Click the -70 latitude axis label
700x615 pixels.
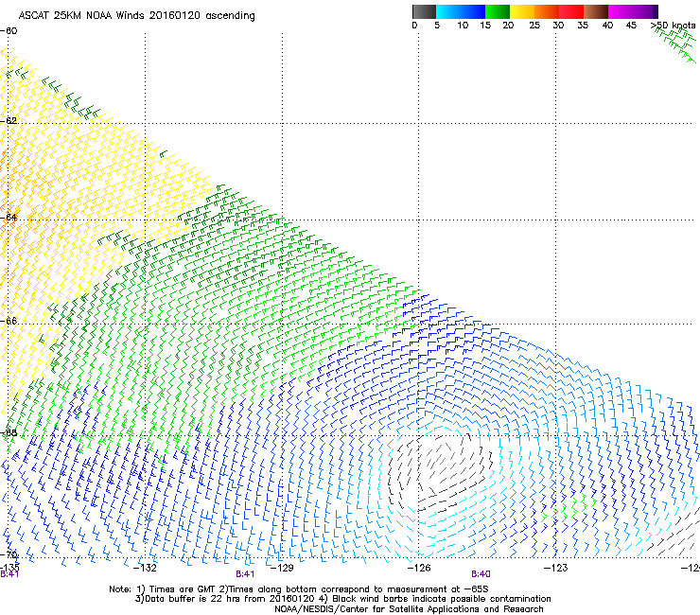click(9, 555)
